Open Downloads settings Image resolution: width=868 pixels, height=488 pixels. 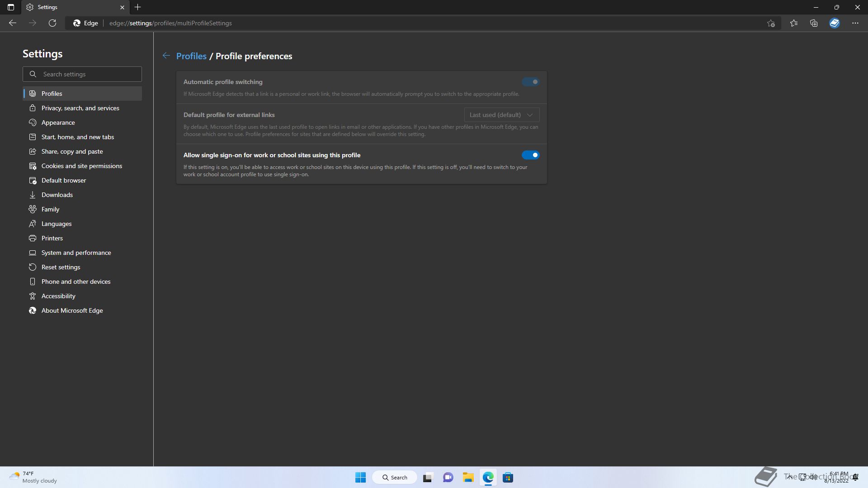pyautogui.click(x=82, y=195)
